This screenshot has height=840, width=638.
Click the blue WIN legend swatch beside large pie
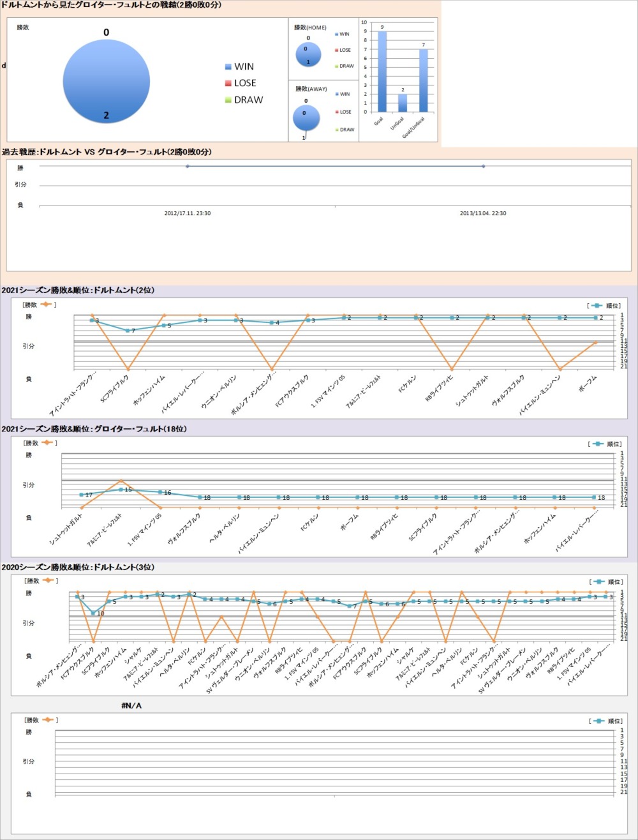tap(228, 67)
